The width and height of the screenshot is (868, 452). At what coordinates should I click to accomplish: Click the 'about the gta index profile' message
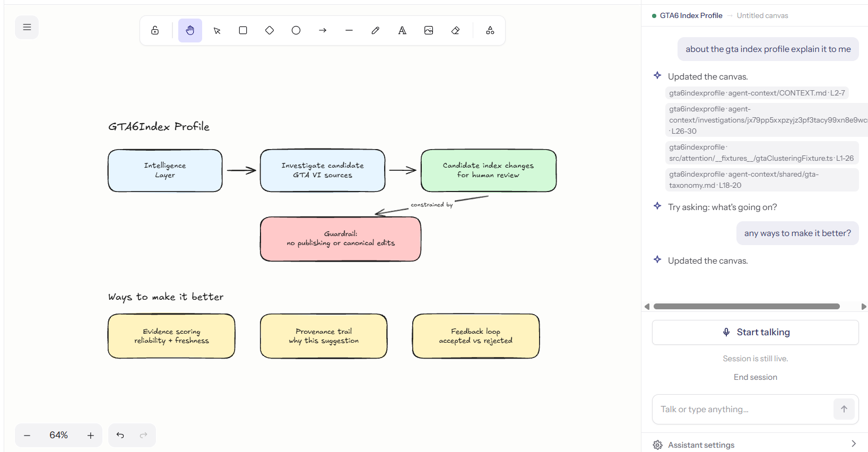point(768,49)
